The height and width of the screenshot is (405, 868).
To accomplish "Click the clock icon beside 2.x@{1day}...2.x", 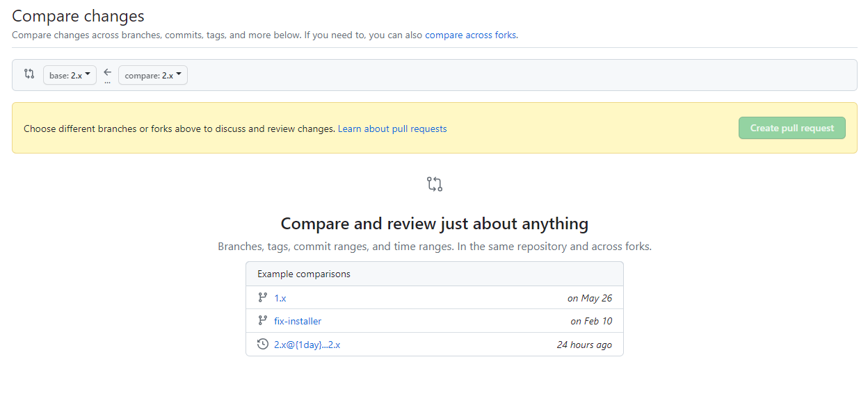I will click(x=262, y=343).
